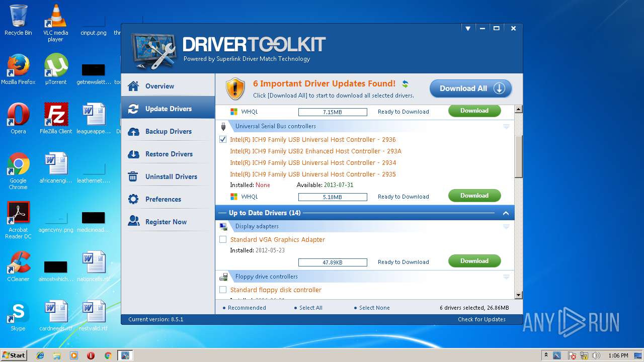The width and height of the screenshot is (644, 362).
Task: Click the Register Now people icon
Action: (133, 222)
